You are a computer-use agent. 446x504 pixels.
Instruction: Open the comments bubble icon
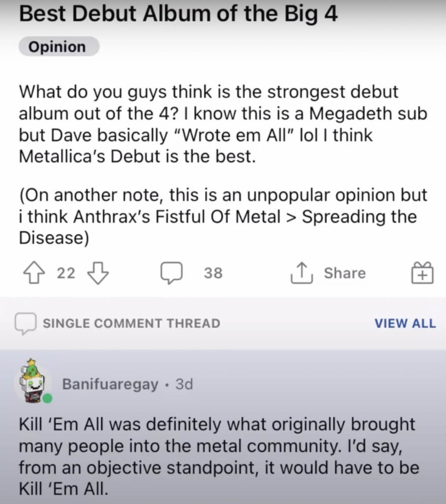[x=172, y=273]
